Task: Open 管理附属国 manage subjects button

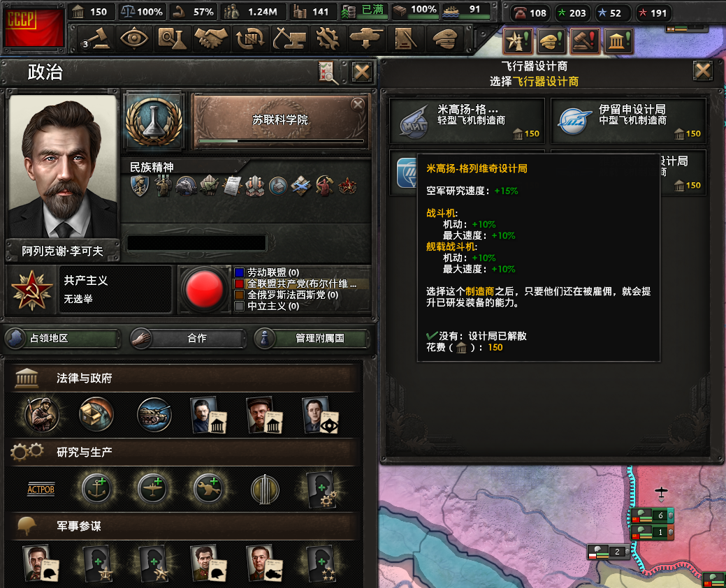Action: (312, 338)
